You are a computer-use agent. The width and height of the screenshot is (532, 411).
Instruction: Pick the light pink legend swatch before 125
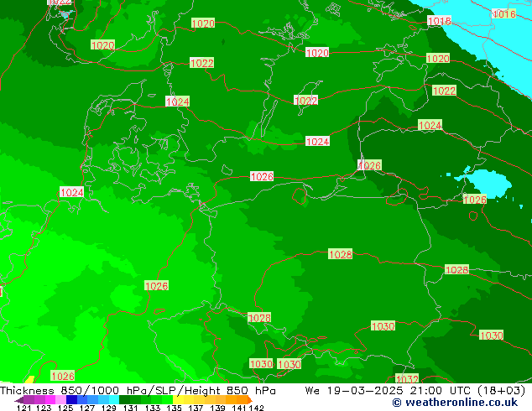pos(60,400)
